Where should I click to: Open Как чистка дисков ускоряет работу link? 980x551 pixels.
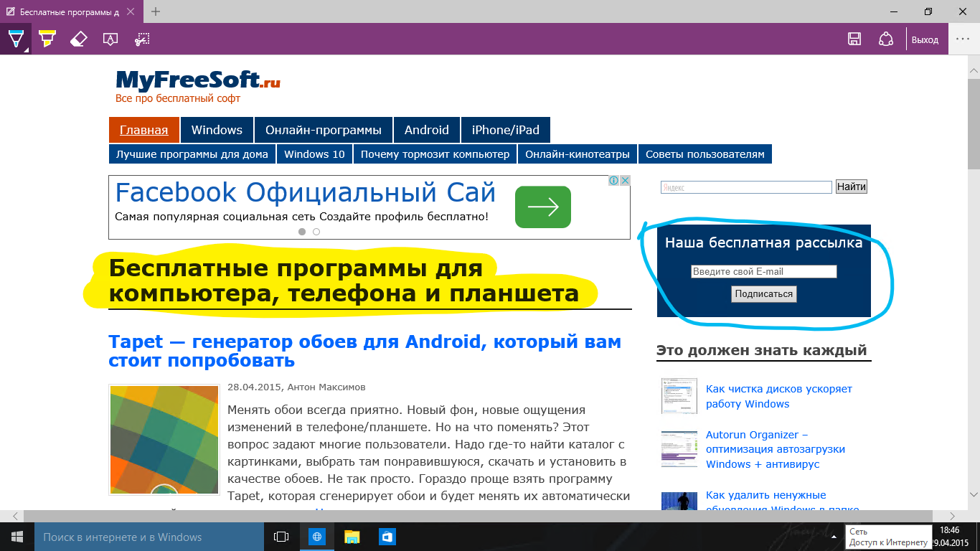pos(779,397)
